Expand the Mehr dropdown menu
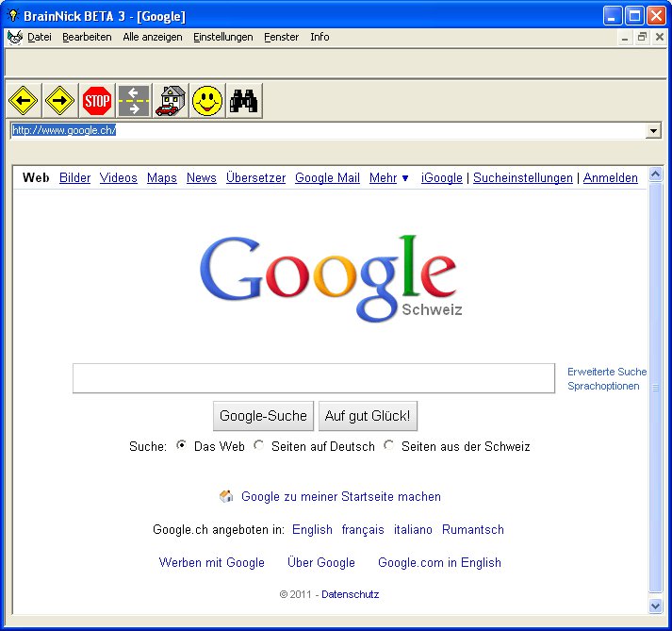The width and height of the screenshot is (672, 631). click(x=388, y=177)
